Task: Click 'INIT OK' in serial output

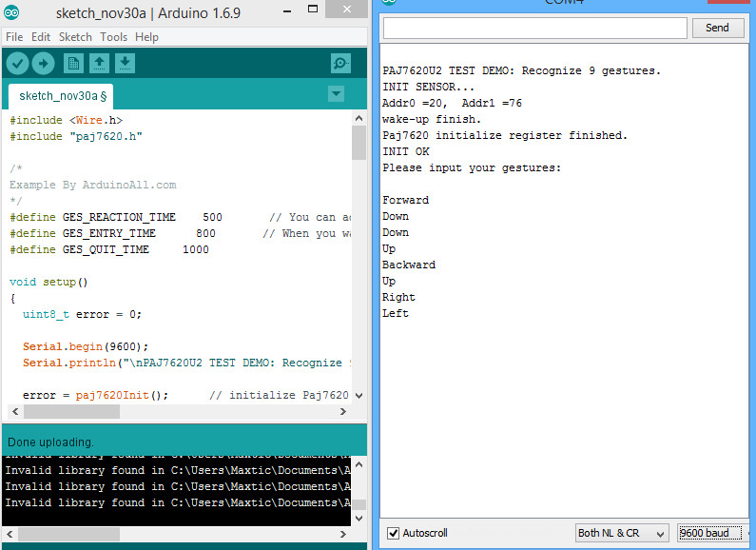Action: click(406, 151)
